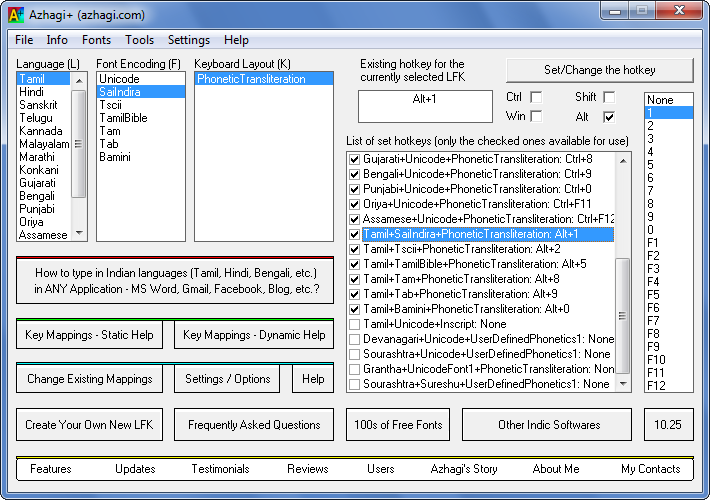Select Oriya+Unicode+PhoneticTransliteration: Ctrl+F11 row
The height and width of the screenshot is (500, 710).
(x=488, y=204)
